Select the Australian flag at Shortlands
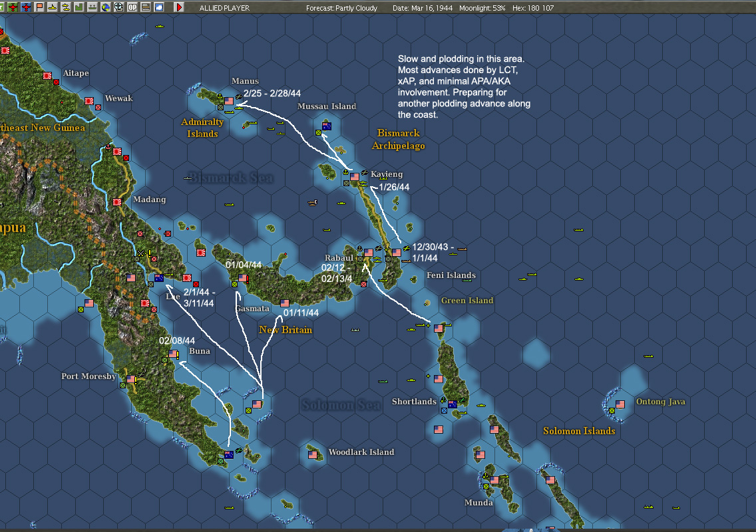 [453, 404]
